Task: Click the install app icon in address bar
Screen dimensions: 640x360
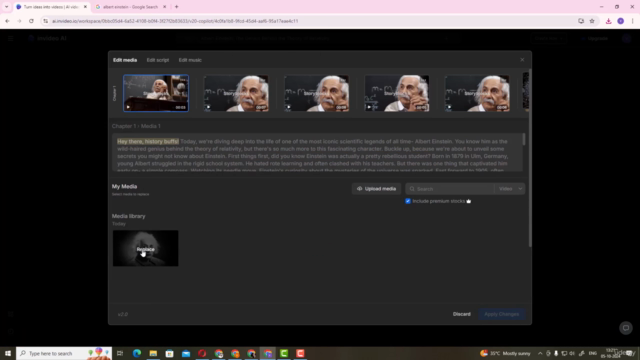Action: (581, 21)
